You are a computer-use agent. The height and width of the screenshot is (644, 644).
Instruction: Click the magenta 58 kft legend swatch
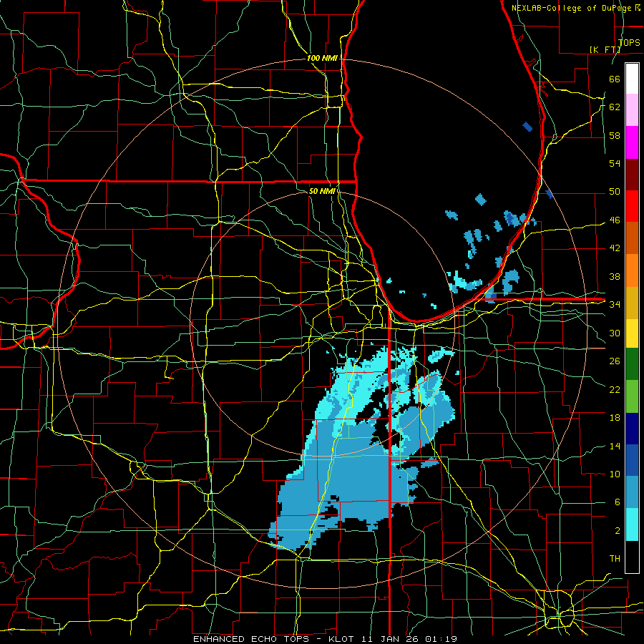632,142
